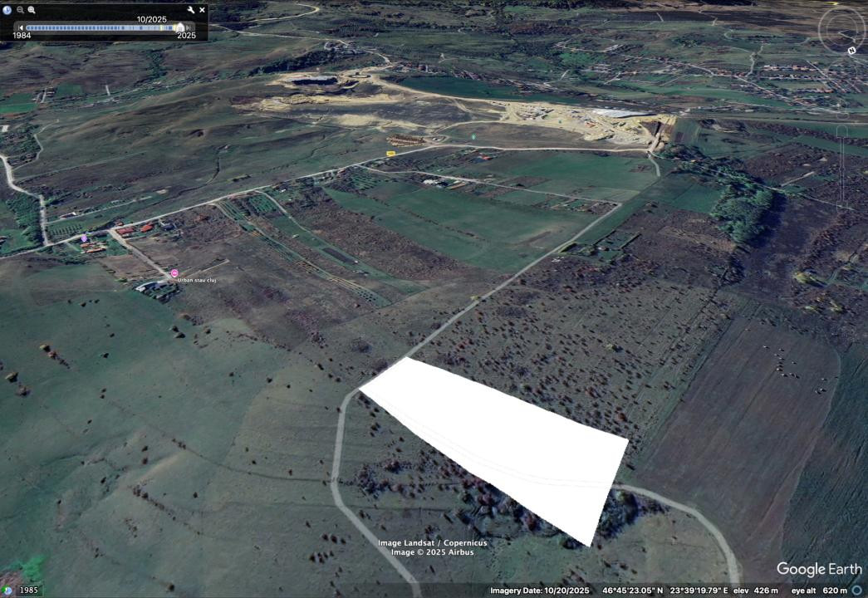This screenshot has width=868, height=598.
Task: Click the time slider thumb at 10/2025
Action: pos(179,27)
